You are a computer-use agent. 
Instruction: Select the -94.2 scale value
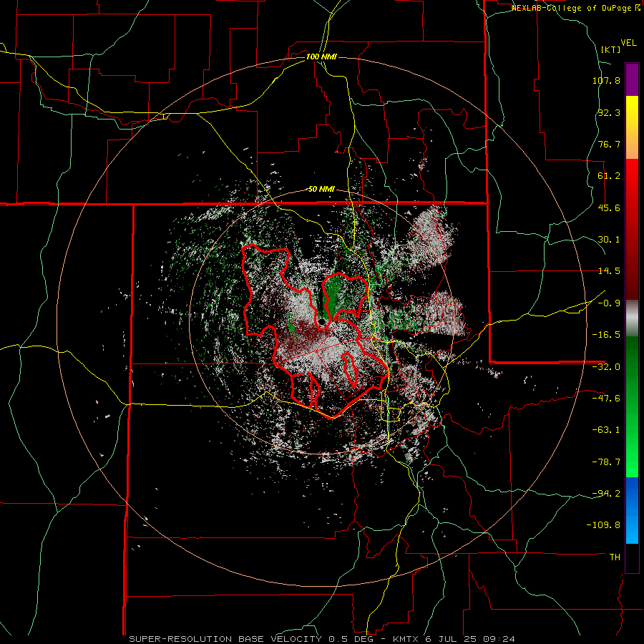pyautogui.click(x=606, y=494)
